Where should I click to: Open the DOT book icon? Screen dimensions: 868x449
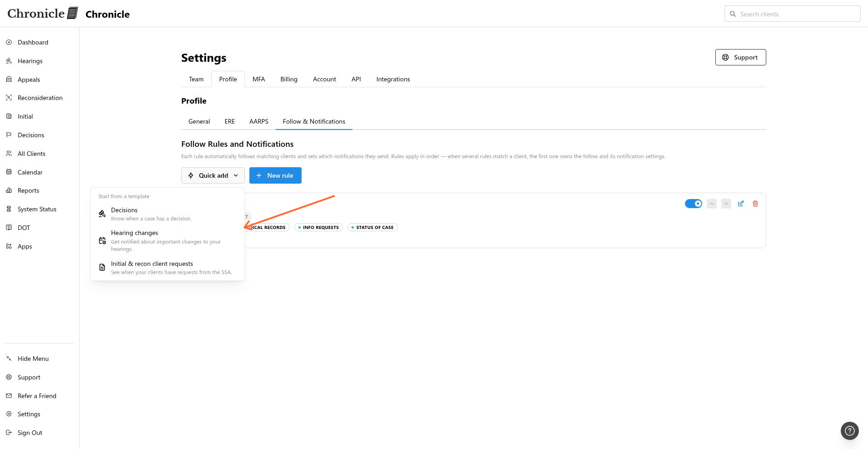pyautogui.click(x=9, y=228)
